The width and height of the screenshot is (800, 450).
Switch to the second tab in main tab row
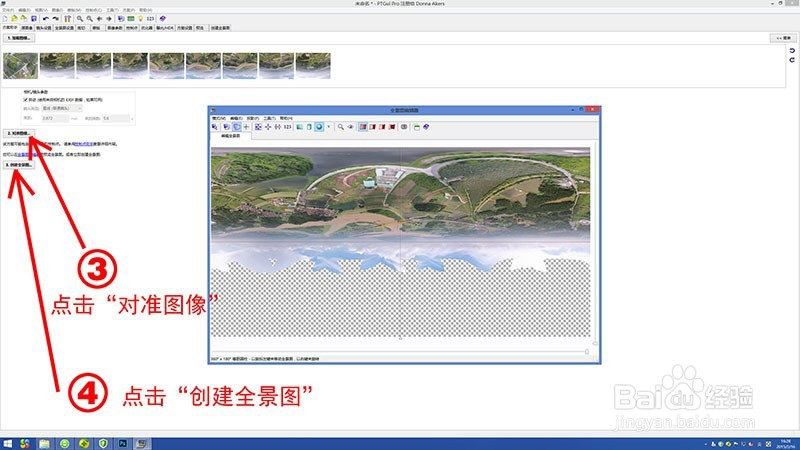coord(27,28)
